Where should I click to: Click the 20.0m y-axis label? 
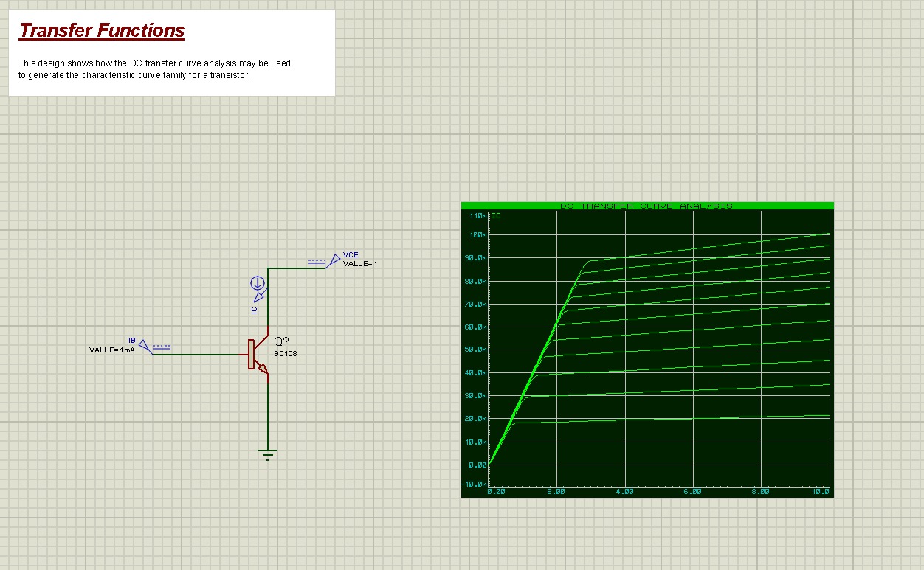475,419
